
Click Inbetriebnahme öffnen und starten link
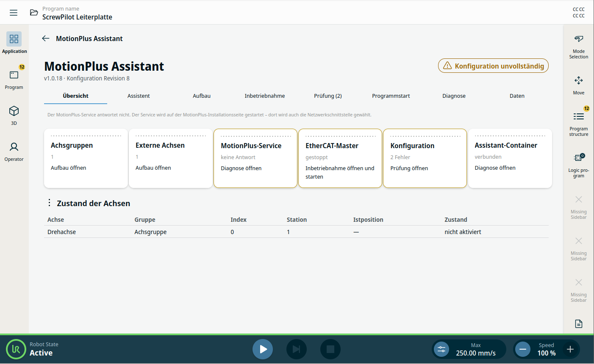[x=340, y=173]
